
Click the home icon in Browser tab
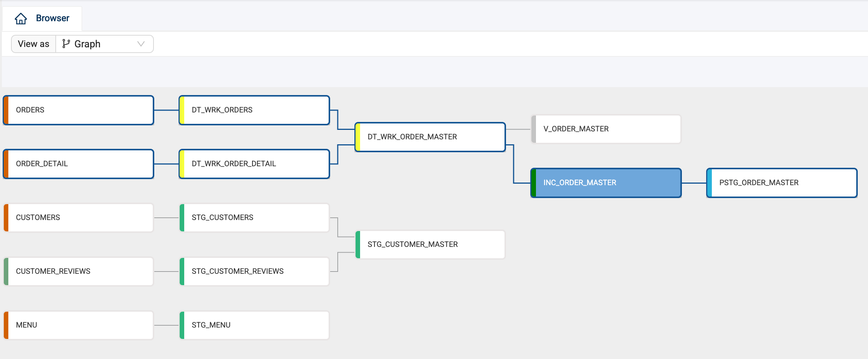coord(21,19)
